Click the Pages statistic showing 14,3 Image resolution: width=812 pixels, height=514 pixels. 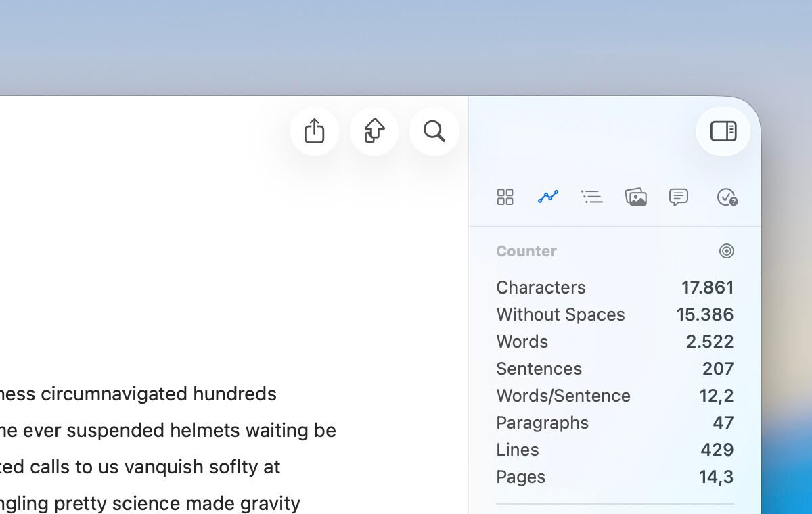(x=716, y=477)
